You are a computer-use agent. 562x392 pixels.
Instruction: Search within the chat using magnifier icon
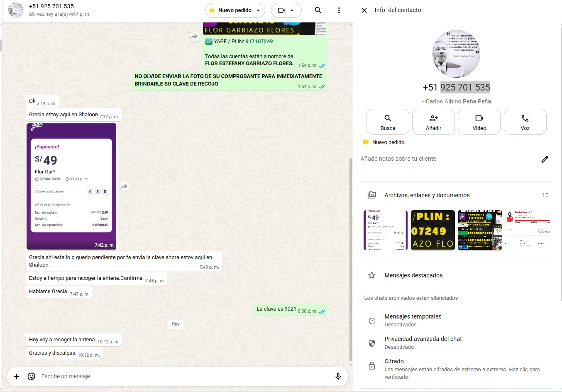coord(318,10)
